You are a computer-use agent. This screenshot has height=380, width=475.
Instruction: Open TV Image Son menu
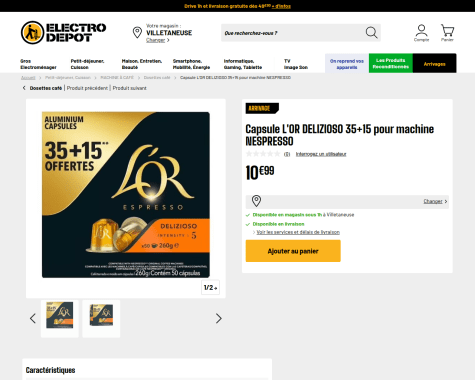click(296, 64)
